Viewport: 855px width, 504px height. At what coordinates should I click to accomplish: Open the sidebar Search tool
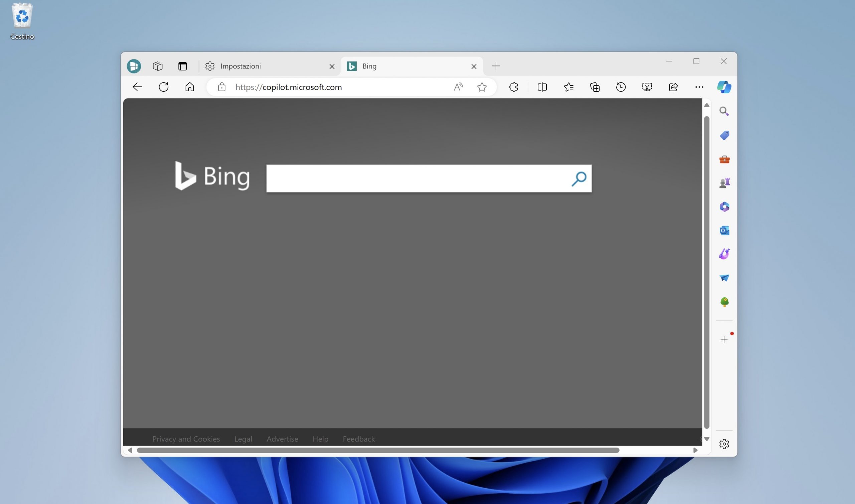click(x=724, y=111)
